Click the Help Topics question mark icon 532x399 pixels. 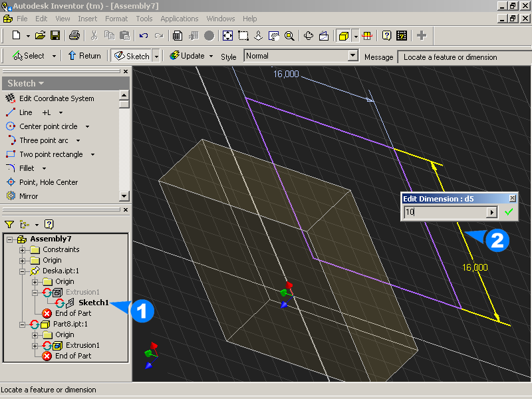pyautogui.click(x=386, y=35)
